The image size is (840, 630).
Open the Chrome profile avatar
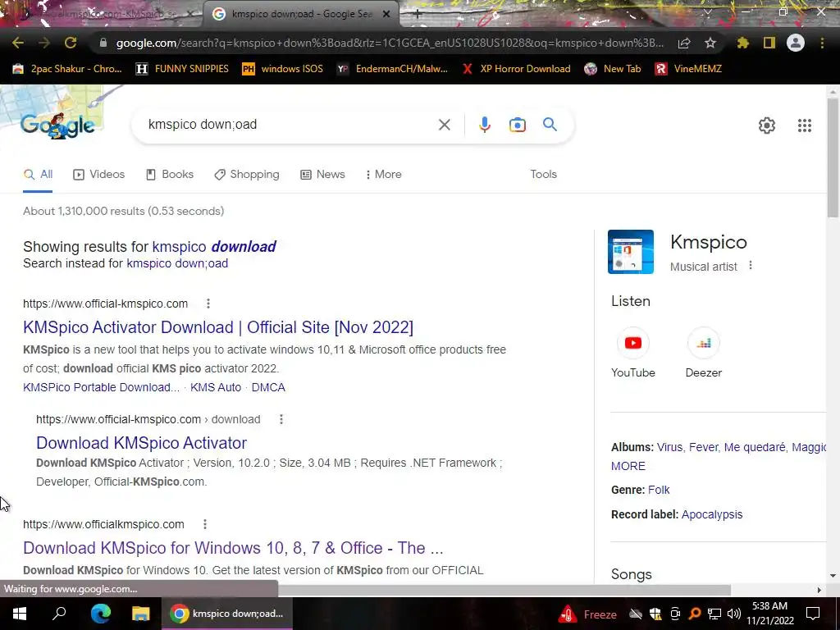tap(796, 43)
